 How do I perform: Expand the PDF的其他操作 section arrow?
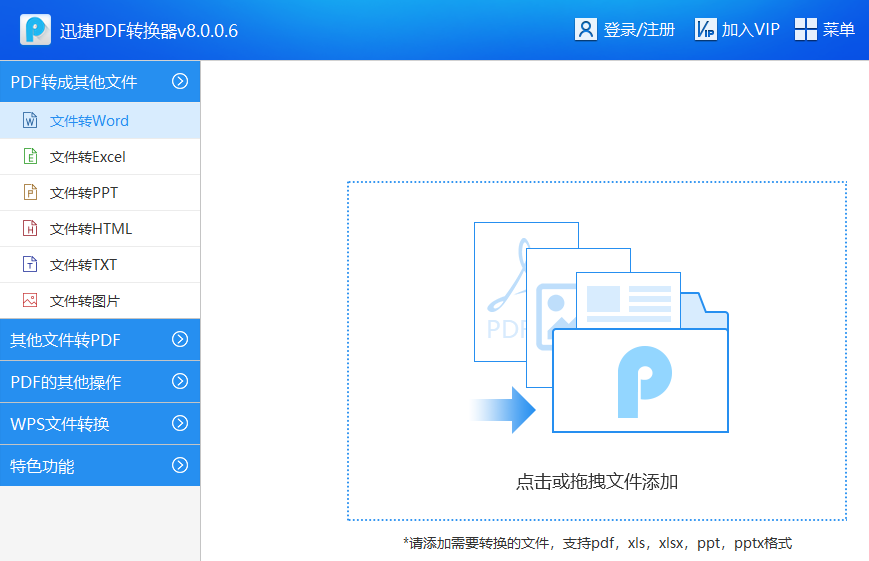(x=180, y=381)
